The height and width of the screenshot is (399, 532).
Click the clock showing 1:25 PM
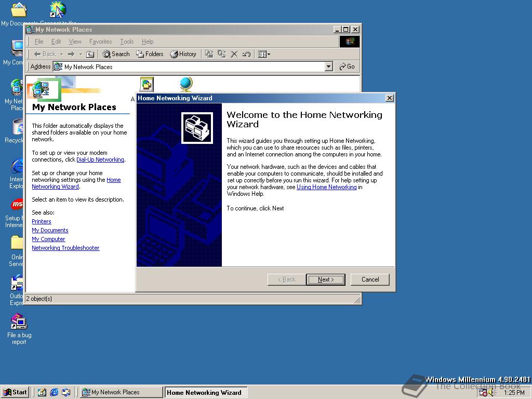(x=514, y=393)
